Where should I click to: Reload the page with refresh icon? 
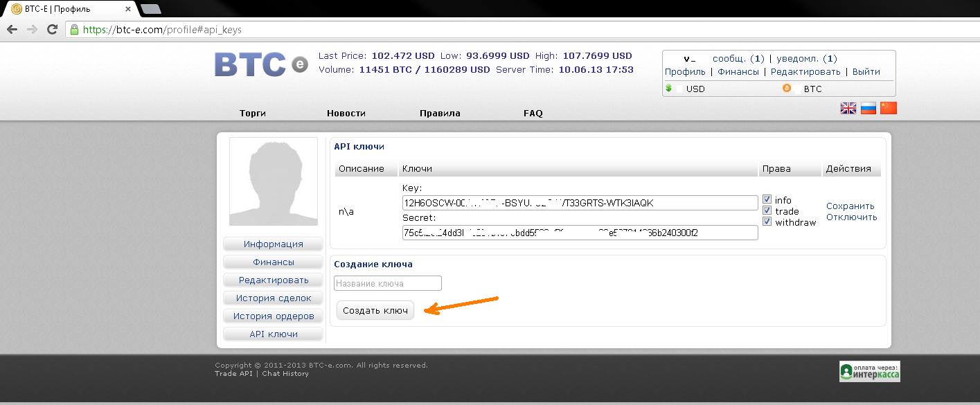tap(52, 30)
